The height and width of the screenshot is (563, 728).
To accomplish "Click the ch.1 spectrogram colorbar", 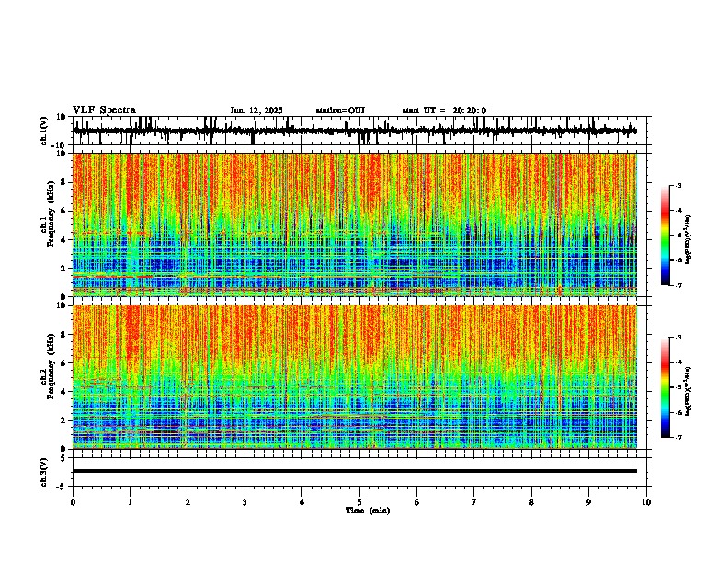I will click(665, 236).
